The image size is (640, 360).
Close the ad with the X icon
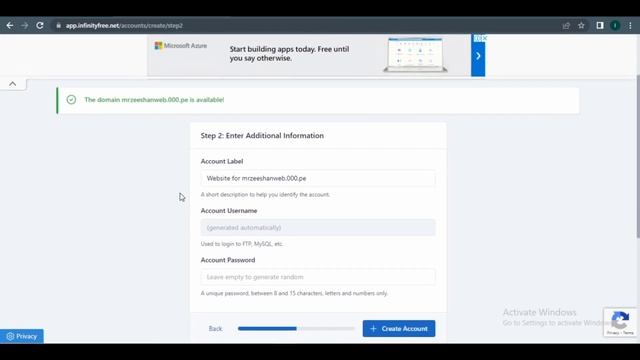(484, 38)
